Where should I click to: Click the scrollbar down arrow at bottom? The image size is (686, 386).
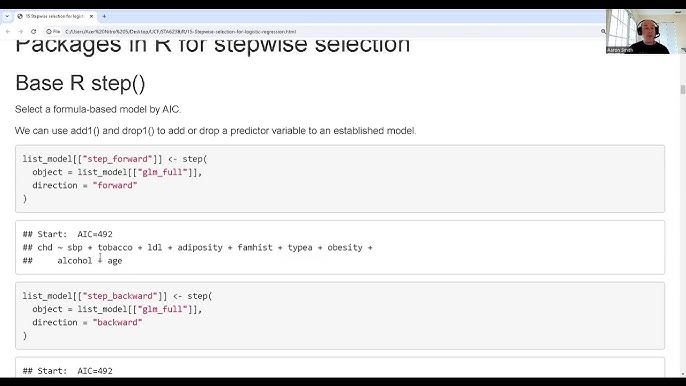(x=682, y=375)
